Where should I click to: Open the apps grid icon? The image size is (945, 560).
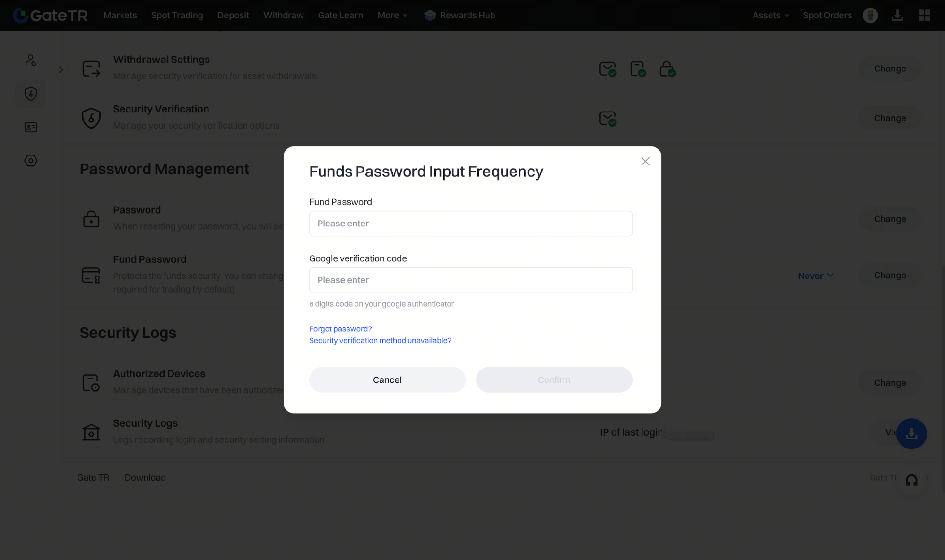[x=924, y=15]
